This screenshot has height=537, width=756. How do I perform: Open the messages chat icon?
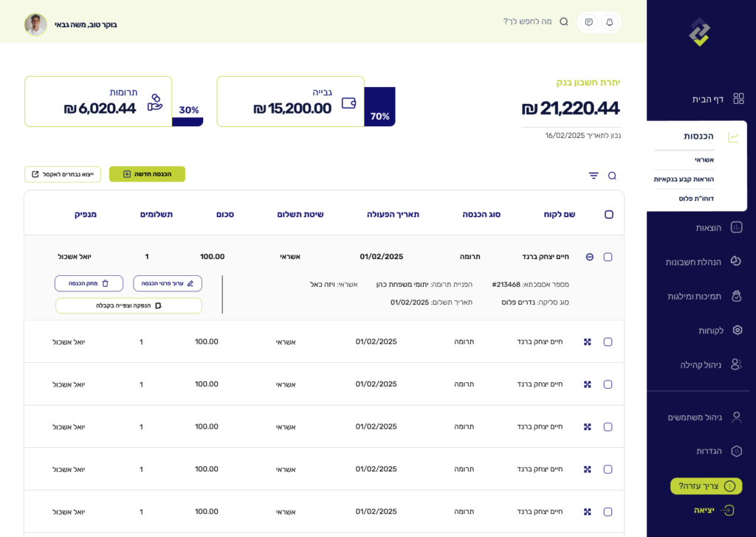pos(588,22)
